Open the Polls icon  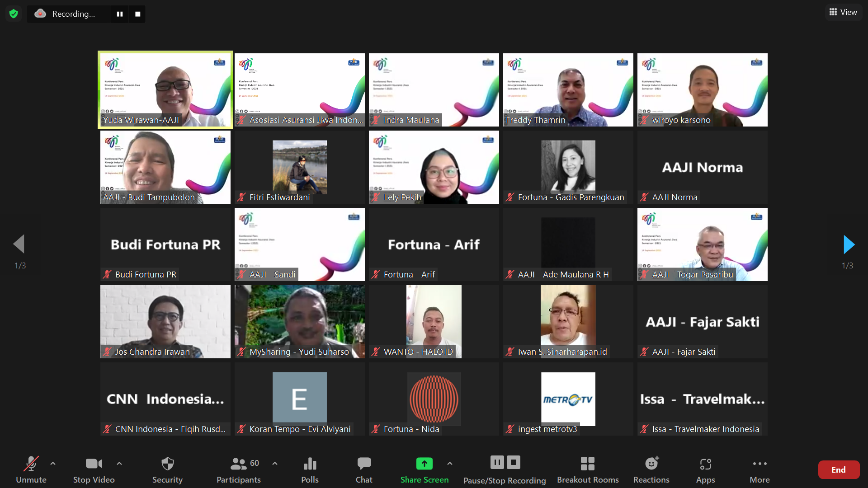310,470
